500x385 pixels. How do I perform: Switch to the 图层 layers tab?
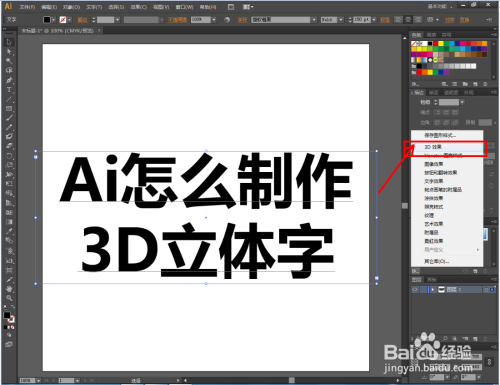tap(417, 279)
